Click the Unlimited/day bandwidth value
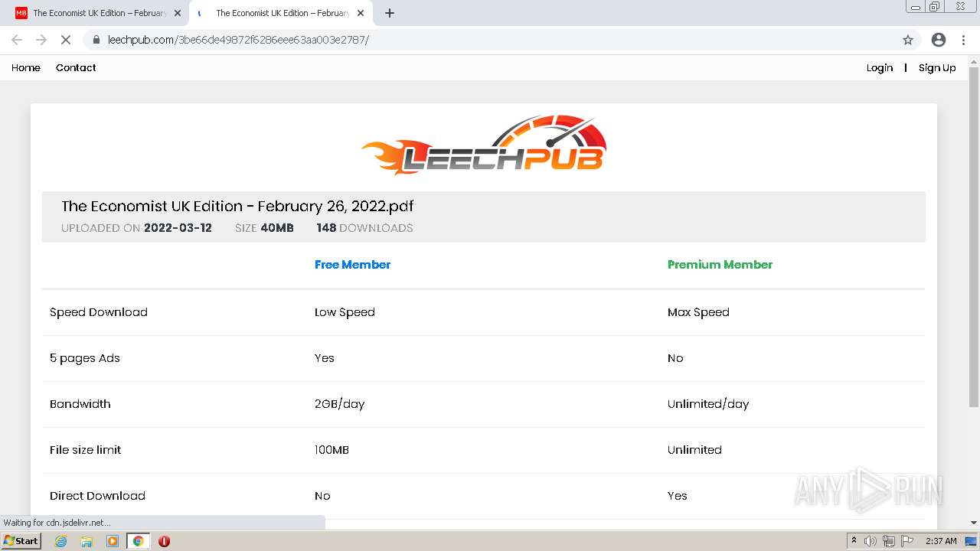Viewport: 980px width, 551px height. [x=708, y=403]
